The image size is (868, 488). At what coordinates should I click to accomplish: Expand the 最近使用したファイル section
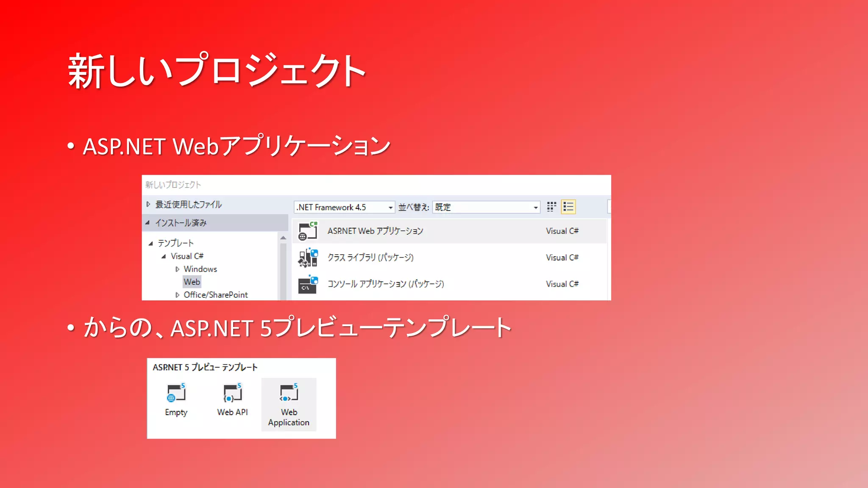pos(148,204)
